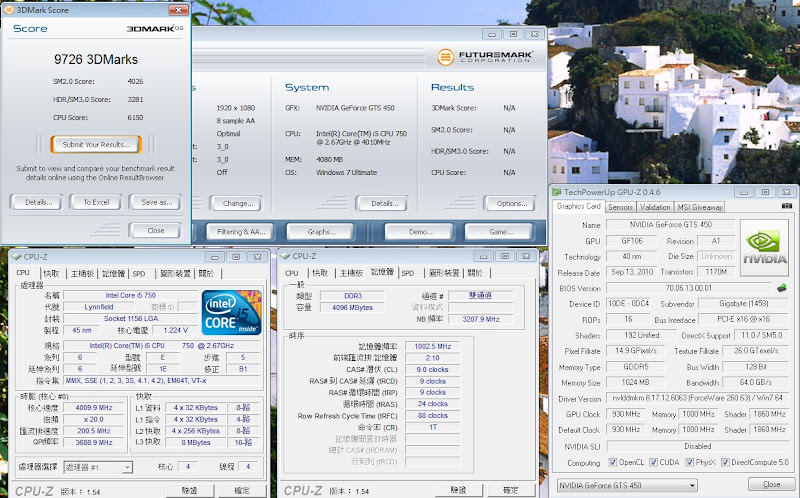The image size is (800, 498).
Task: Toggle the DirectCompute 5.0 checkbox
Action: pos(725,462)
